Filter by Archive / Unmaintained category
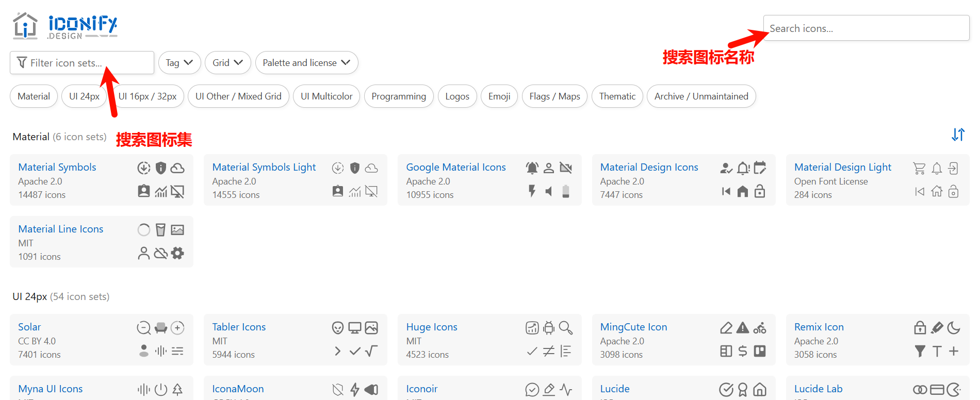Image resolution: width=980 pixels, height=400 pixels. [x=701, y=96]
